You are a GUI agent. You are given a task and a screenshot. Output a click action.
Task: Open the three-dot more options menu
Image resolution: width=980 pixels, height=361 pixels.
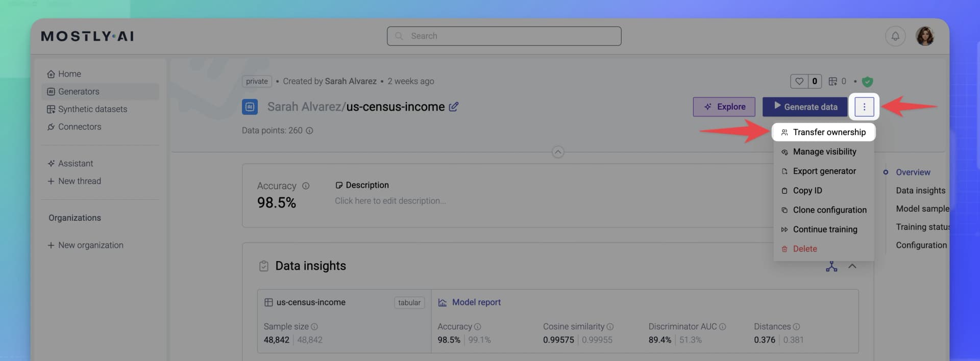864,107
